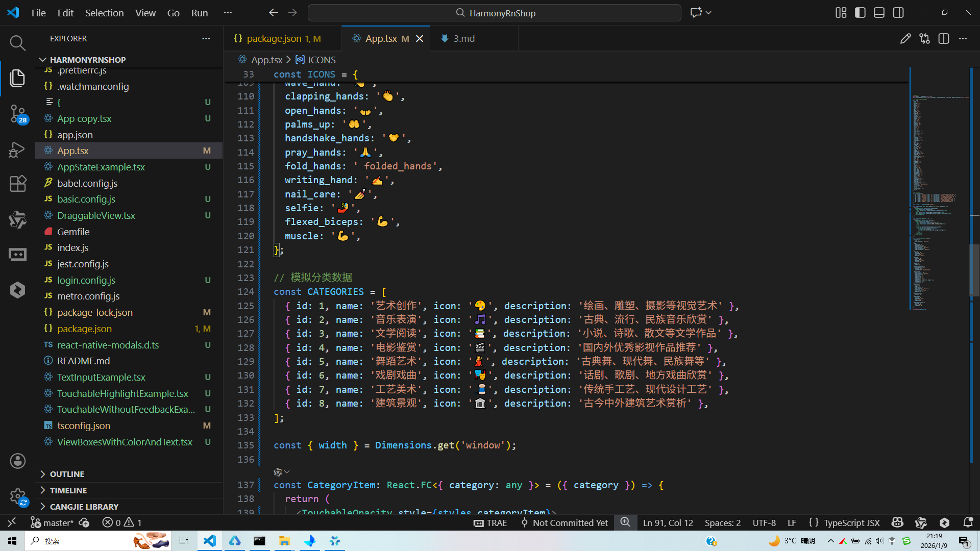Screen dimensions: 980x551
Task: Open Source Control view with 28 badge
Action: [x=17, y=113]
